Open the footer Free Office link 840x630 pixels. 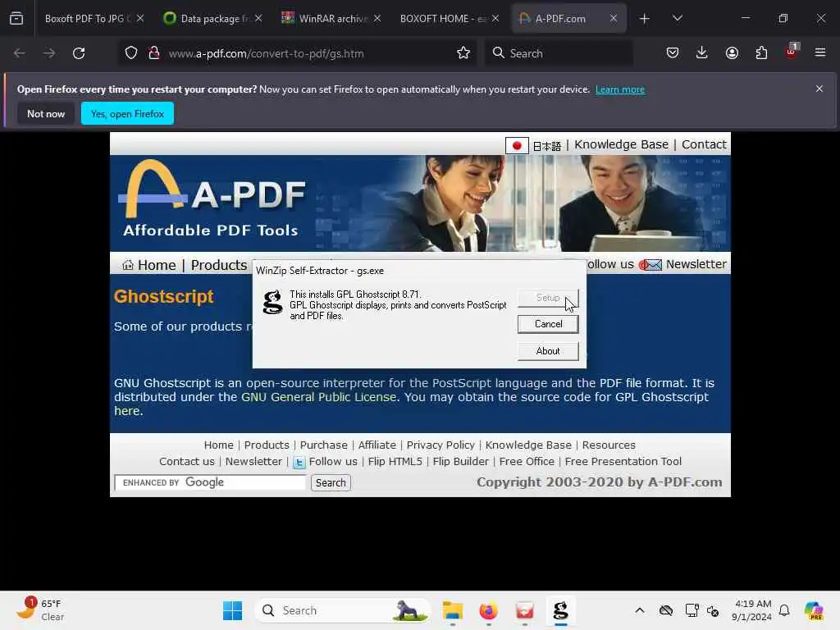point(527,462)
